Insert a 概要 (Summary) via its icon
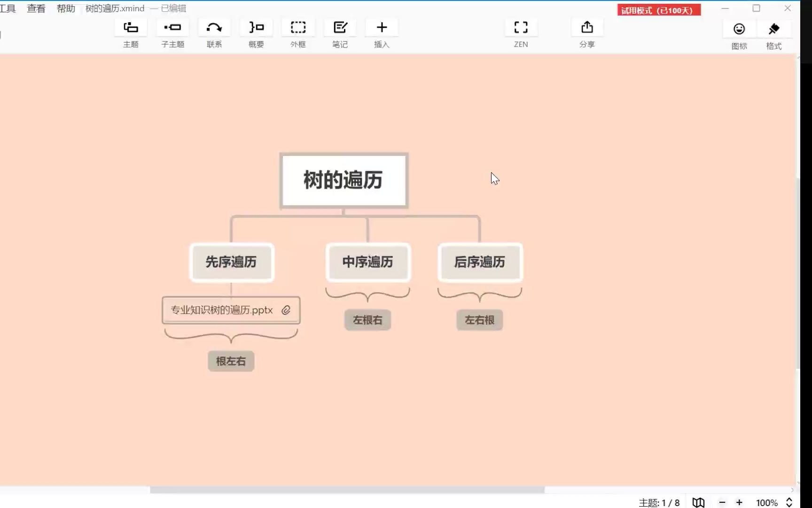812x508 pixels. pyautogui.click(x=256, y=33)
